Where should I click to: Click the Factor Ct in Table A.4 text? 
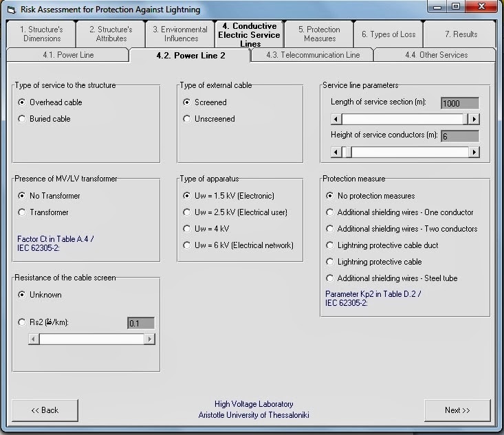[x=56, y=243]
